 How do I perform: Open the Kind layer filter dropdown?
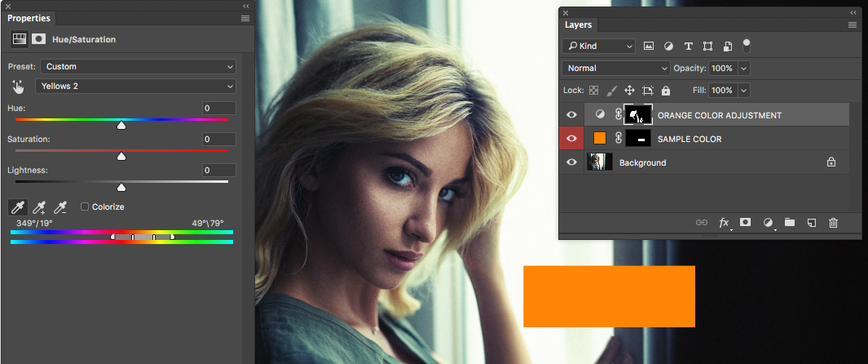[599, 46]
